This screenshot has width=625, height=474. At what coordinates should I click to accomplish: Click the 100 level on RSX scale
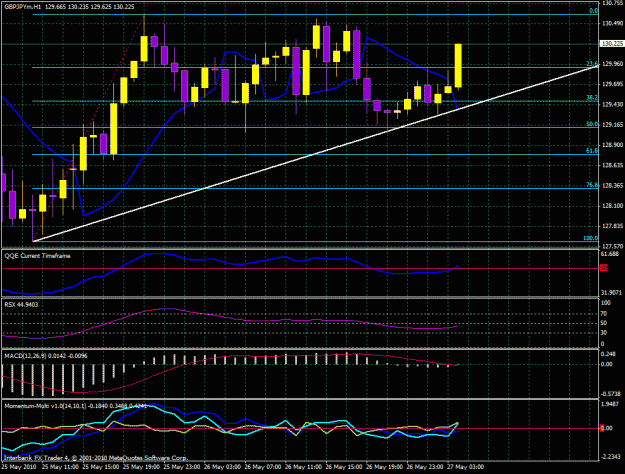[605, 303]
